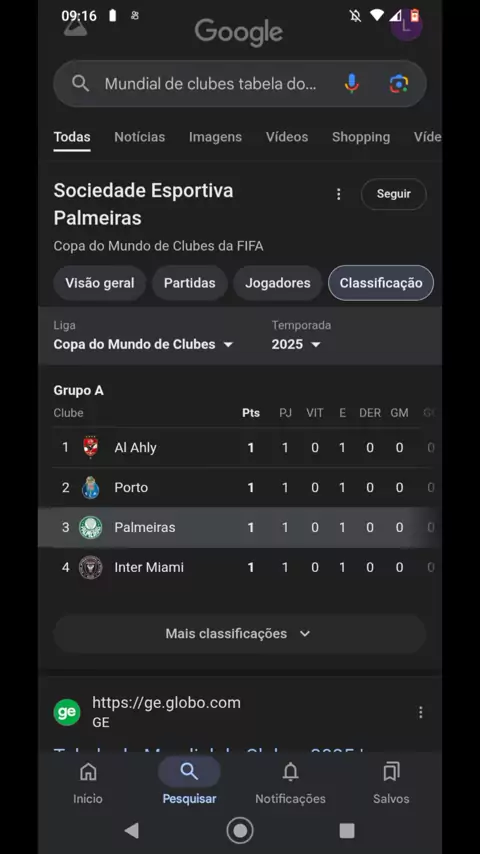Screen dimensions: 480x854
Task: Tap the microphone voice search icon
Action: (x=352, y=83)
